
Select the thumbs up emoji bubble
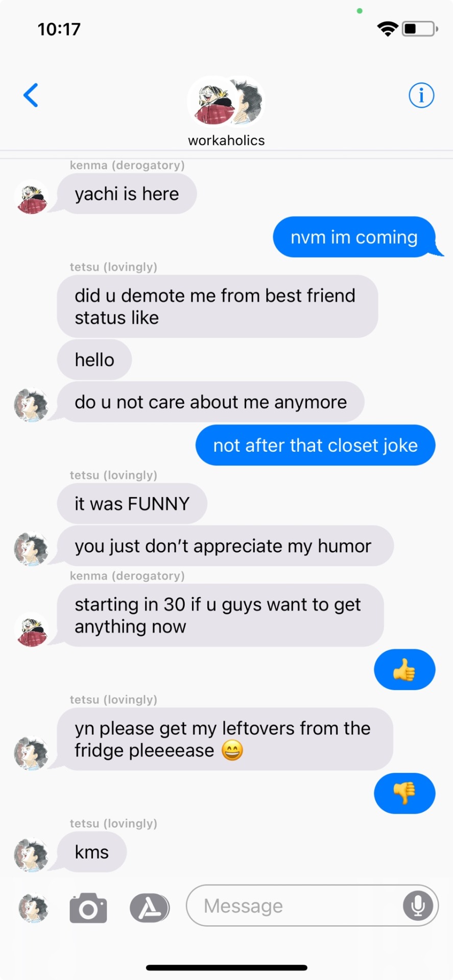[404, 670]
